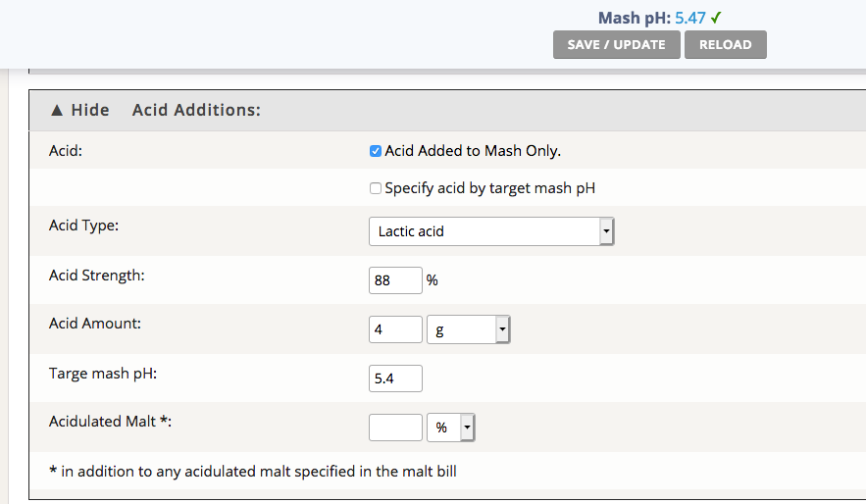The image size is (866, 504).
Task: Click the Target mash pH field containing 5.4
Action: tap(395, 378)
